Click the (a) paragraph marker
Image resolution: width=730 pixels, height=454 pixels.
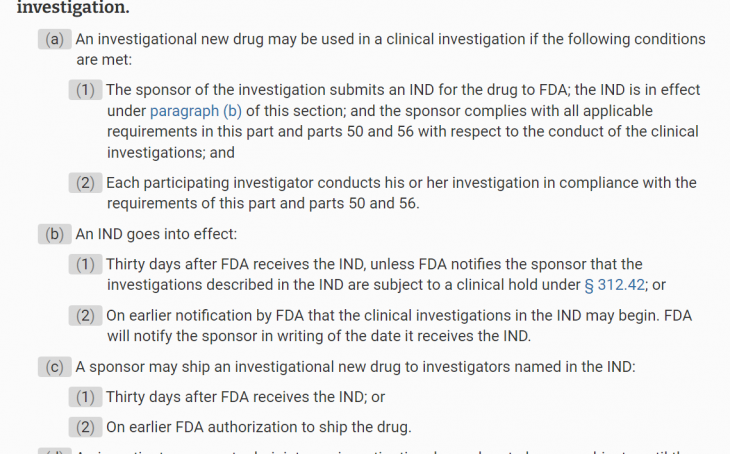(54, 39)
